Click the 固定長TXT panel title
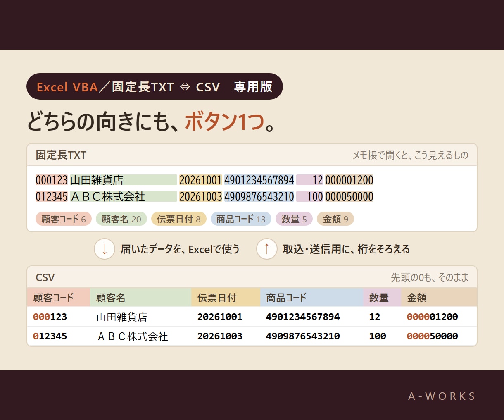Screen dimensions: 504x420 click(x=61, y=155)
